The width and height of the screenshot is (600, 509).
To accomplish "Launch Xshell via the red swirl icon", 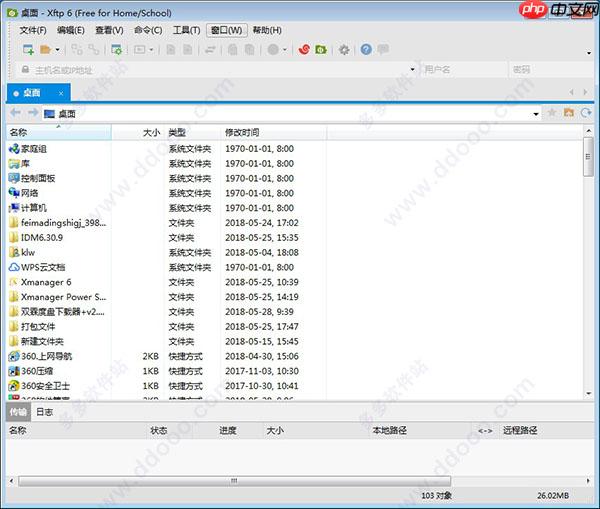I will 304,49.
